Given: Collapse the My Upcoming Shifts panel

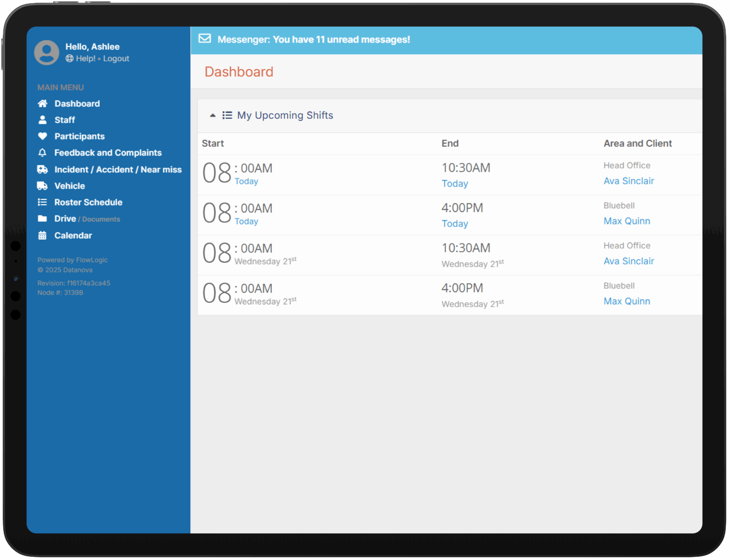Looking at the screenshot, I should coord(213,115).
